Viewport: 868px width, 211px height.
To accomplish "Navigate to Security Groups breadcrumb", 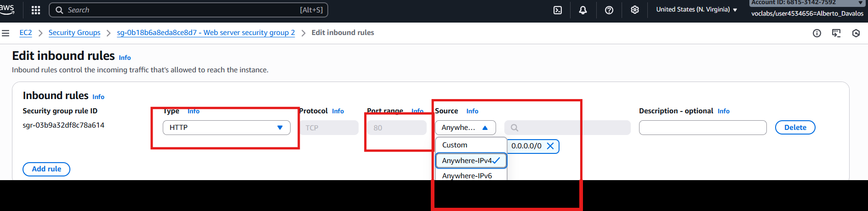I will [74, 33].
